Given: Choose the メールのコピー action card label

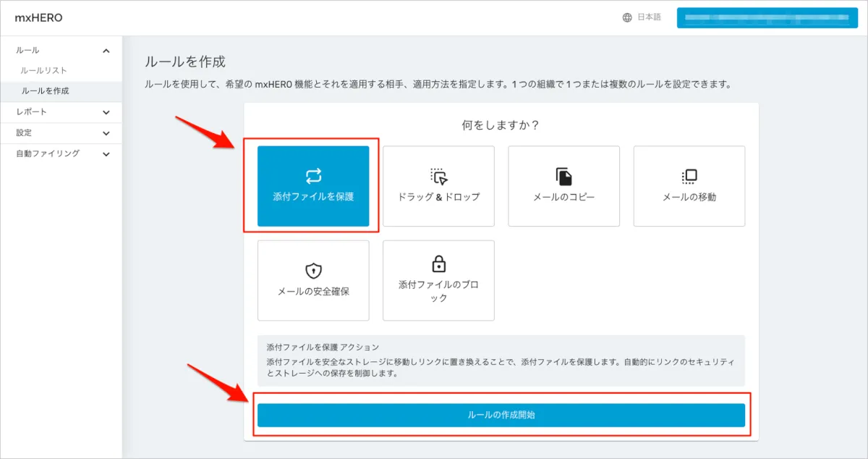Looking at the screenshot, I should coord(563,197).
